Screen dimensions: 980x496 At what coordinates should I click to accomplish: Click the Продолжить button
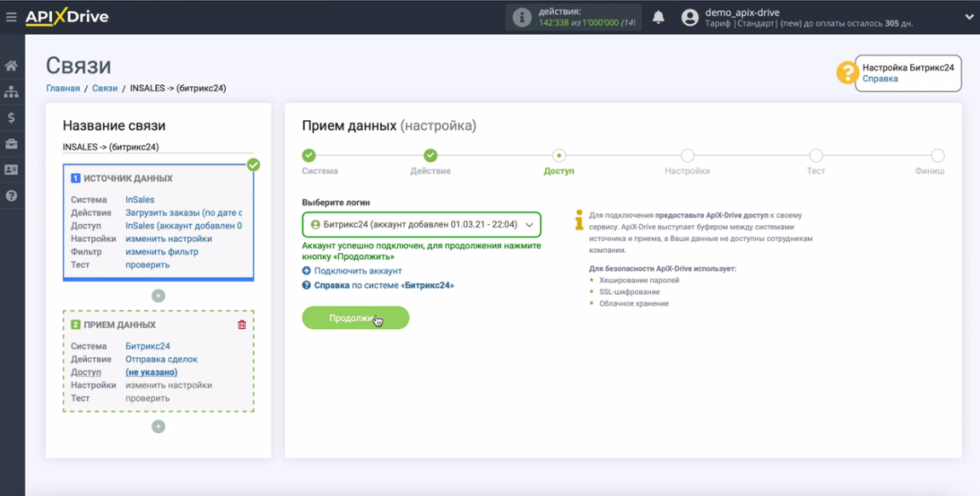[355, 318]
